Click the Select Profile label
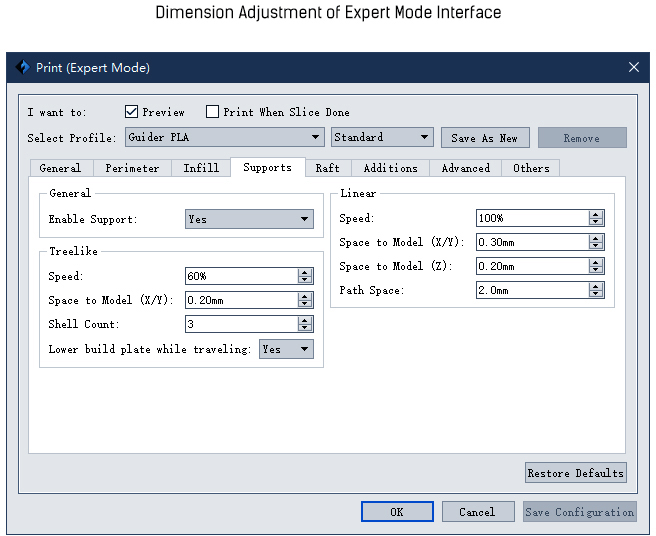656x536 pixels. point(72,138)
